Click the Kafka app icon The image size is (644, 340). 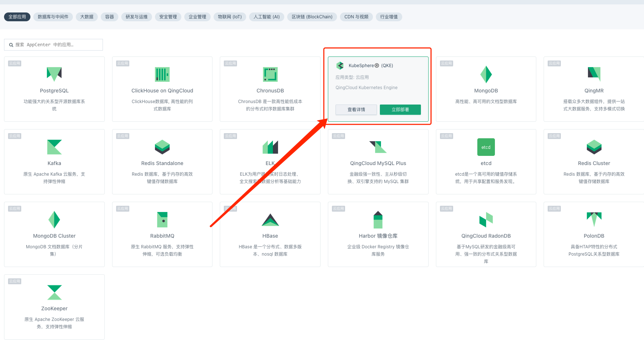tap(54, 147)
